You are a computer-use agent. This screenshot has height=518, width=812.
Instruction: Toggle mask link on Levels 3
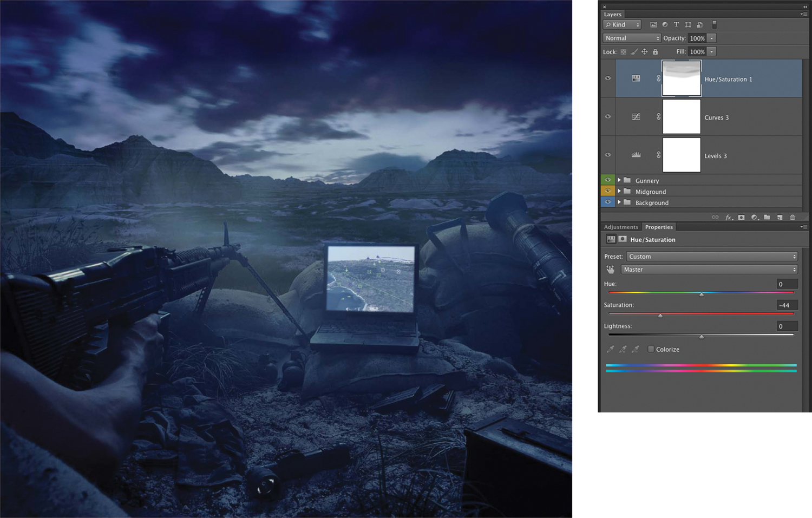point(659,155)
